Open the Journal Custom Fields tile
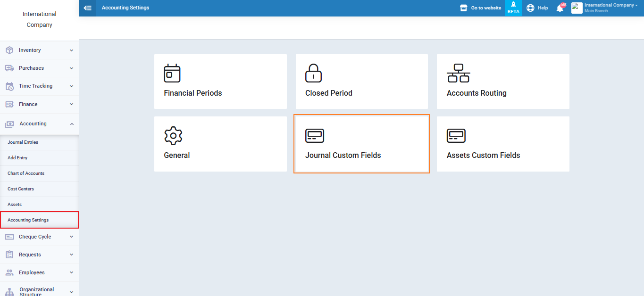This screenshot has height=296, width=644. pyautogui.click(x=361, y=144)
